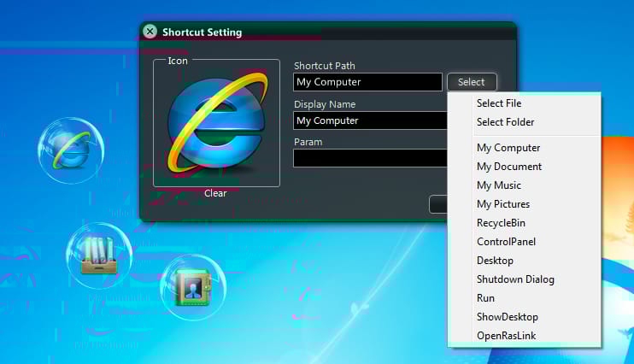
Task: Open the file drawer bubble icon
Action: coord(99,255)
